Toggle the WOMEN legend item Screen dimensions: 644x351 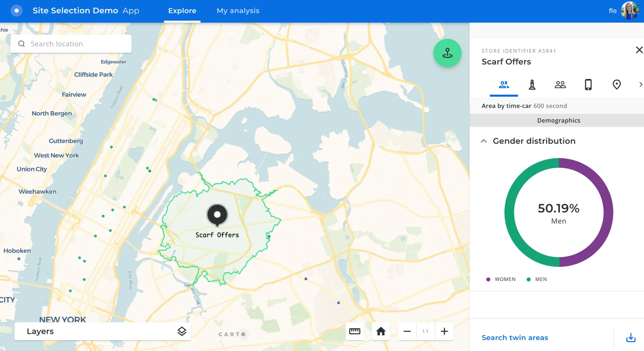[501, 279]
